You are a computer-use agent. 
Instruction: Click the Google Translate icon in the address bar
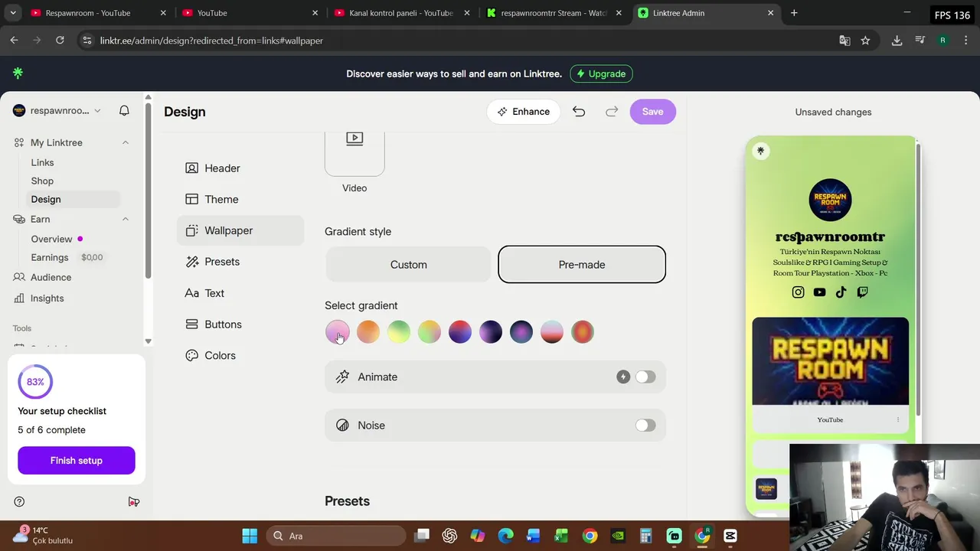click(844, 41)
